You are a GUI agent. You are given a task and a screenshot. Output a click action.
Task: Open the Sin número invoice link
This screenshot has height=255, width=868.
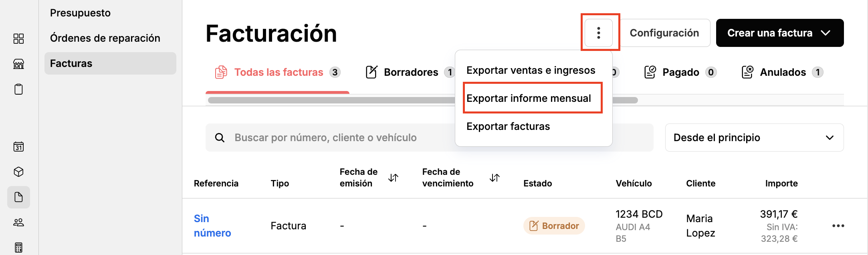pos(212,226)
